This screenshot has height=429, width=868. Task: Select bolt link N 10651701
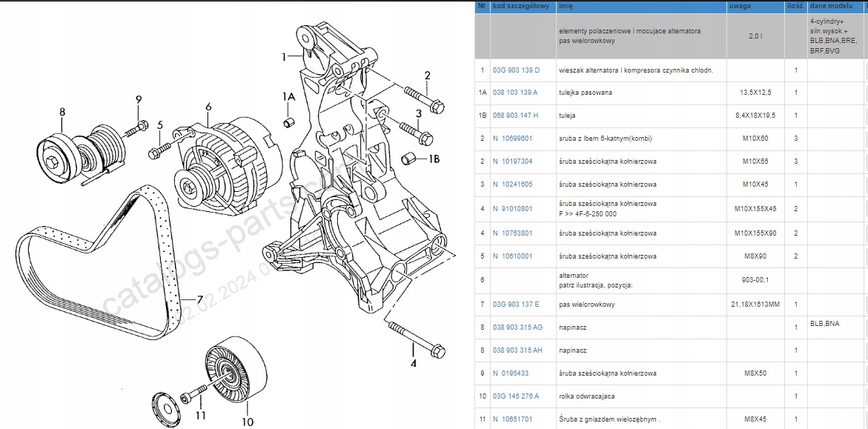click(x=513, y=419)
